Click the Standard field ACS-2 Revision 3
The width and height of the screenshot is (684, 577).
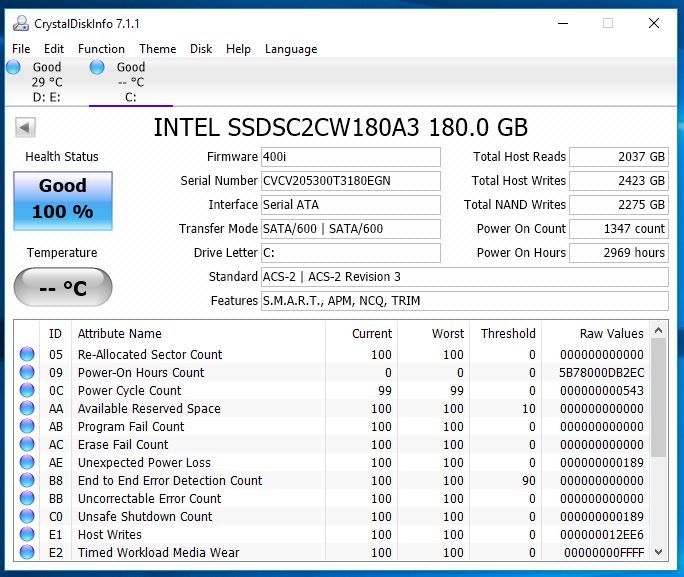465,277
